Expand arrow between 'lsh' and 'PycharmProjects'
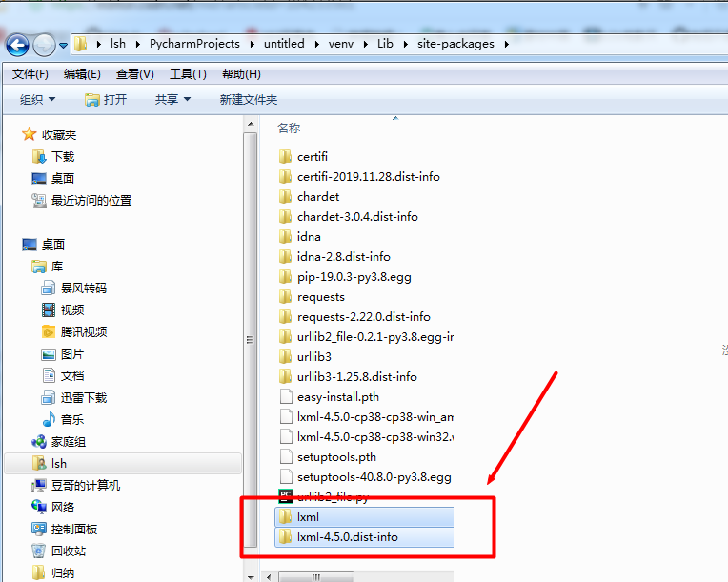 (x=138, y=44)
